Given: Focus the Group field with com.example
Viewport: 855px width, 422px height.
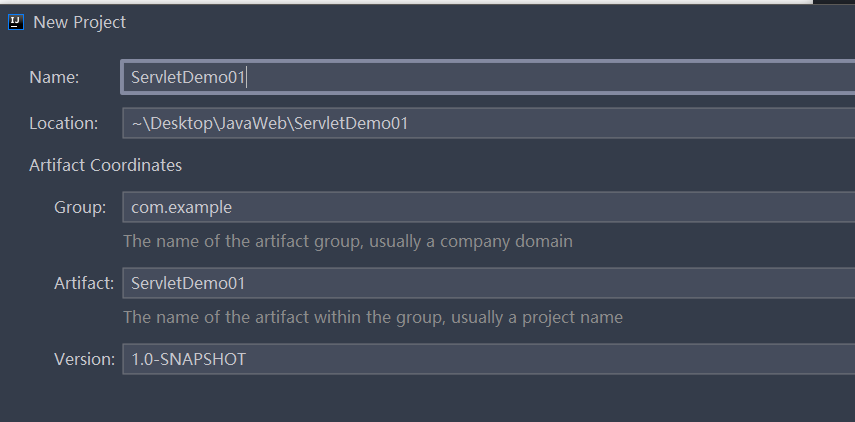Looking at the screenshot, I should (x=489, y=207).
